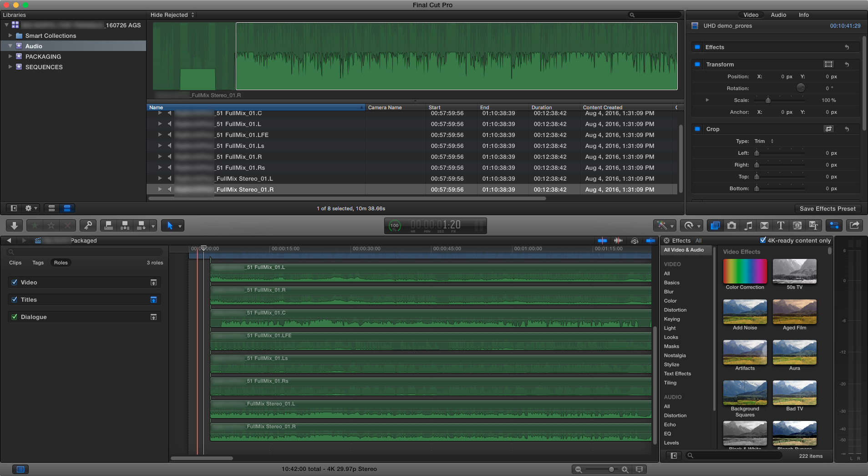The height and width of the screenshot is (476, 868).
Task: Select the Keying effects category
Action: pos(672,319)
